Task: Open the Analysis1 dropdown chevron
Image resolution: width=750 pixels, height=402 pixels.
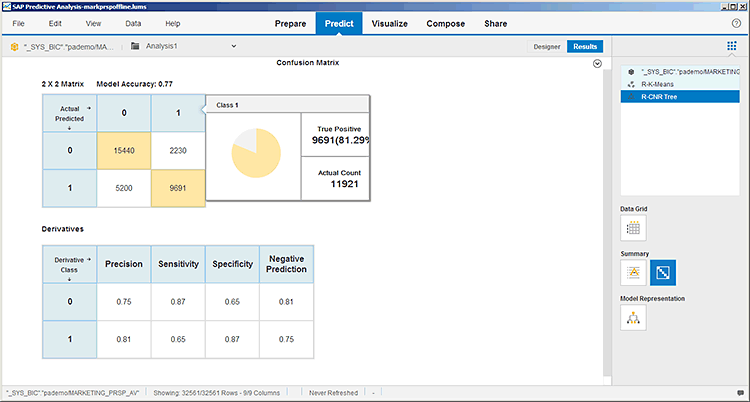Action: click(234, 46)
